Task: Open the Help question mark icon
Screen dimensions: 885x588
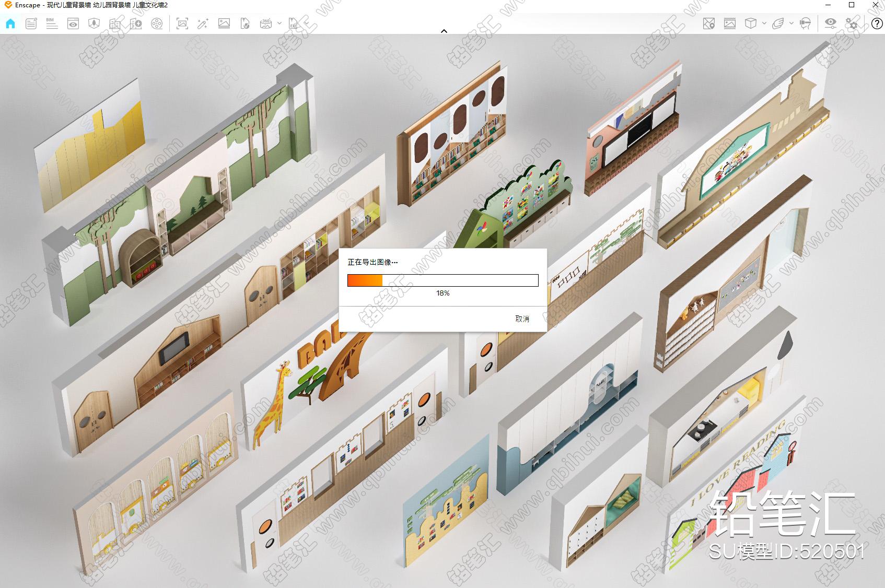Action: pos(877,23)
